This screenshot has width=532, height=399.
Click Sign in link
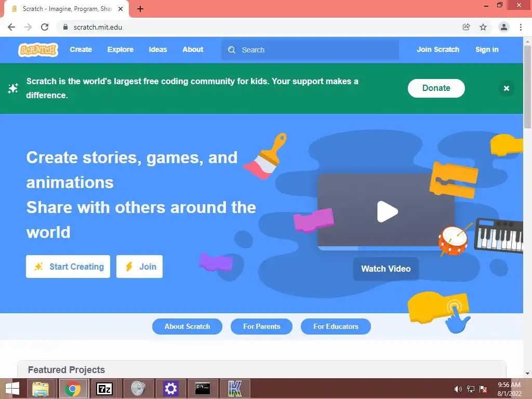486,49
